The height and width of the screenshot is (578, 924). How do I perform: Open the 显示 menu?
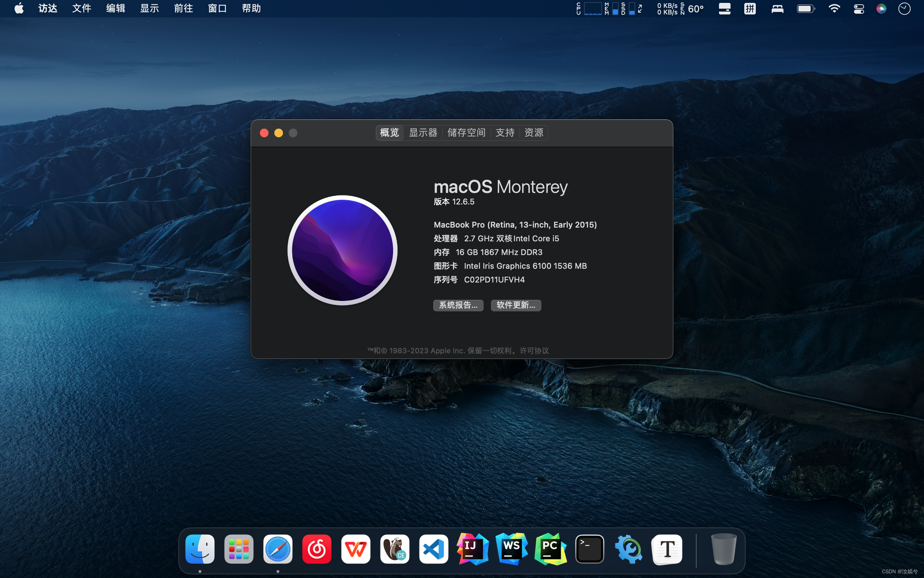[x=150, y=8]
